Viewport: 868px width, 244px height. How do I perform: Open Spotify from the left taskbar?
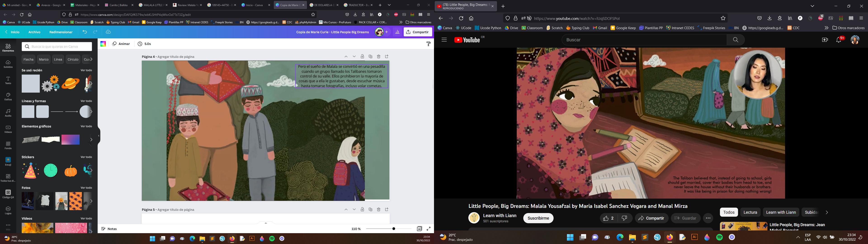tap(272, 239)
